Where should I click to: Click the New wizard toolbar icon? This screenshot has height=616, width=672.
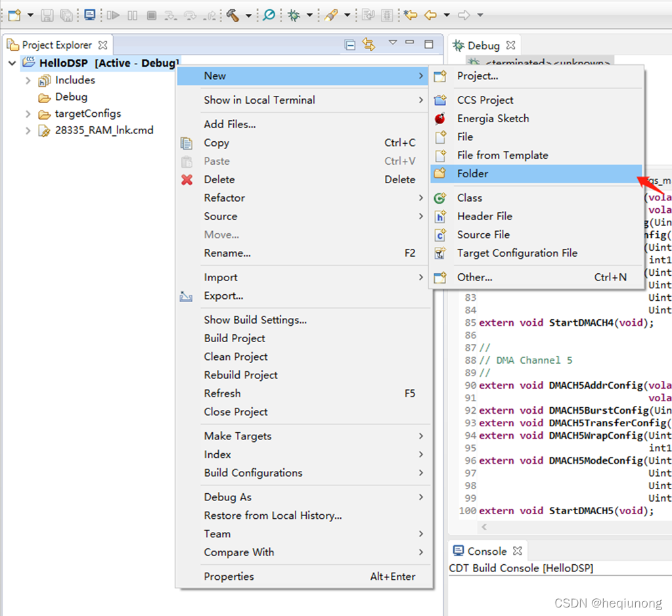[14, 15]
